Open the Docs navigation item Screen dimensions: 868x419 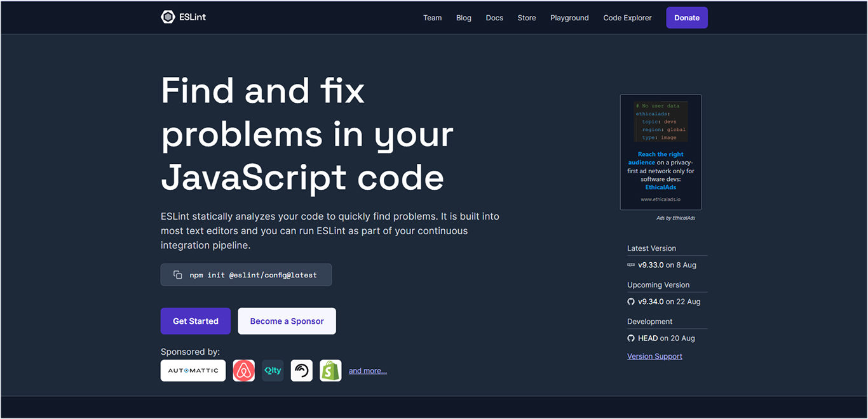(x=494, y=17)
